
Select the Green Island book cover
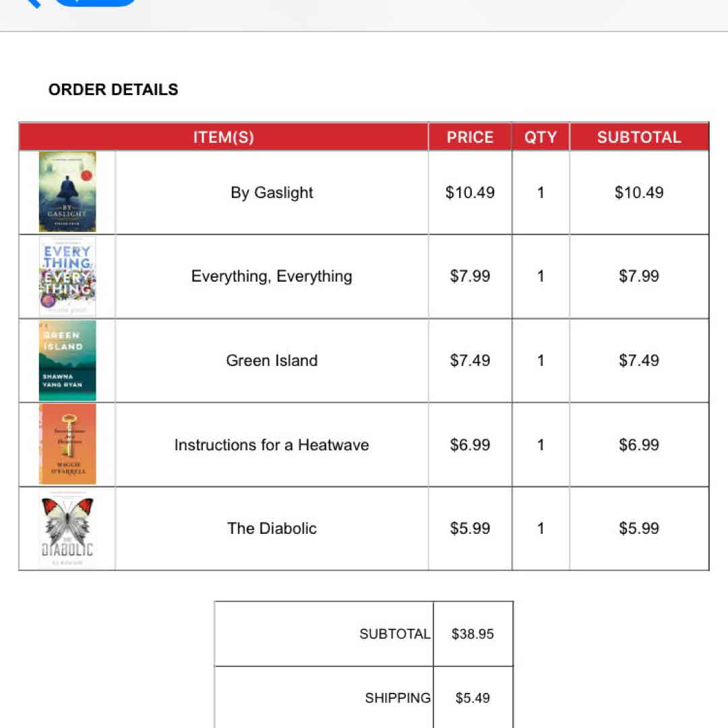67,361
